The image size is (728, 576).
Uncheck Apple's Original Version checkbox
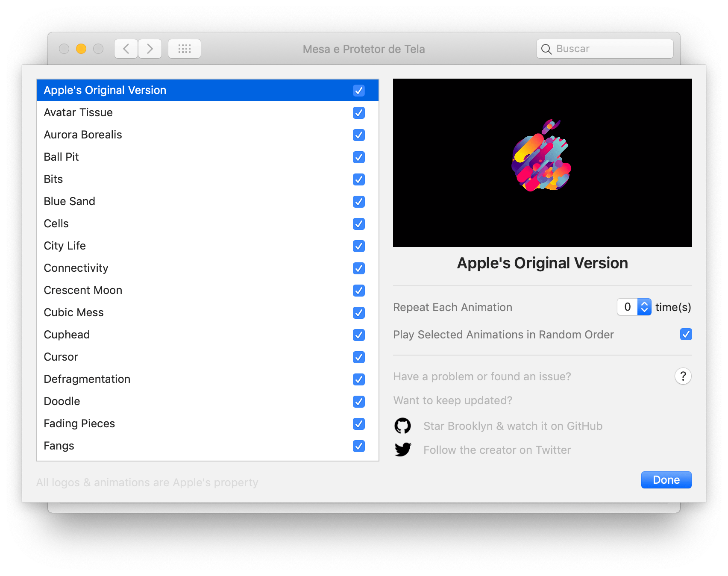(x=359, y=91)
